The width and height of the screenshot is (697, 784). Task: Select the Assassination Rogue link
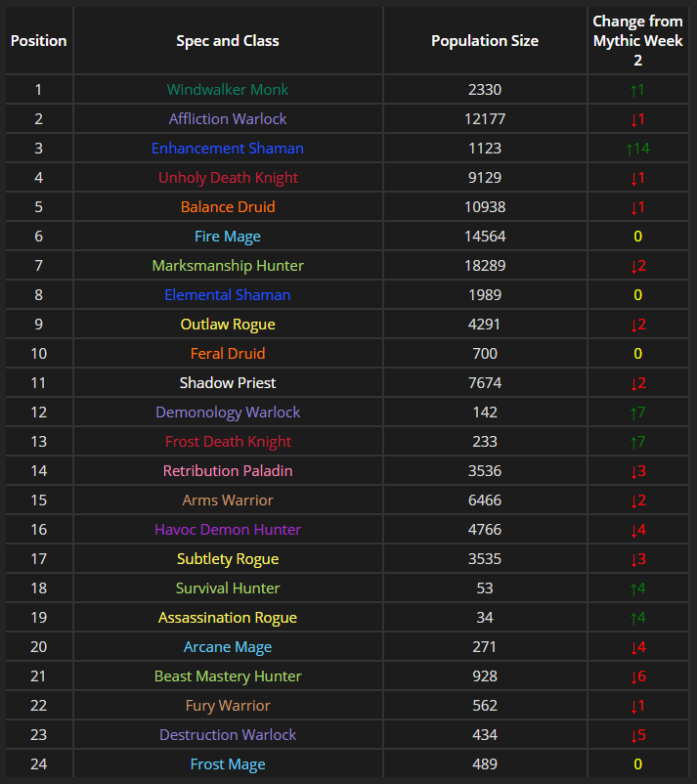[227, 618]
